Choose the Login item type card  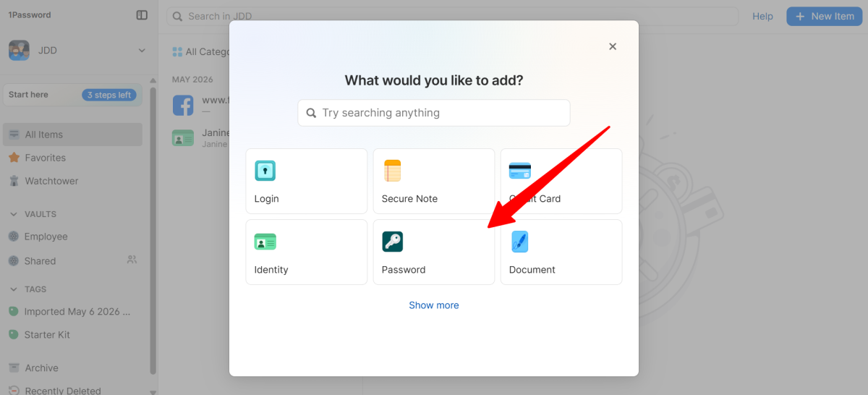[307, 181]
